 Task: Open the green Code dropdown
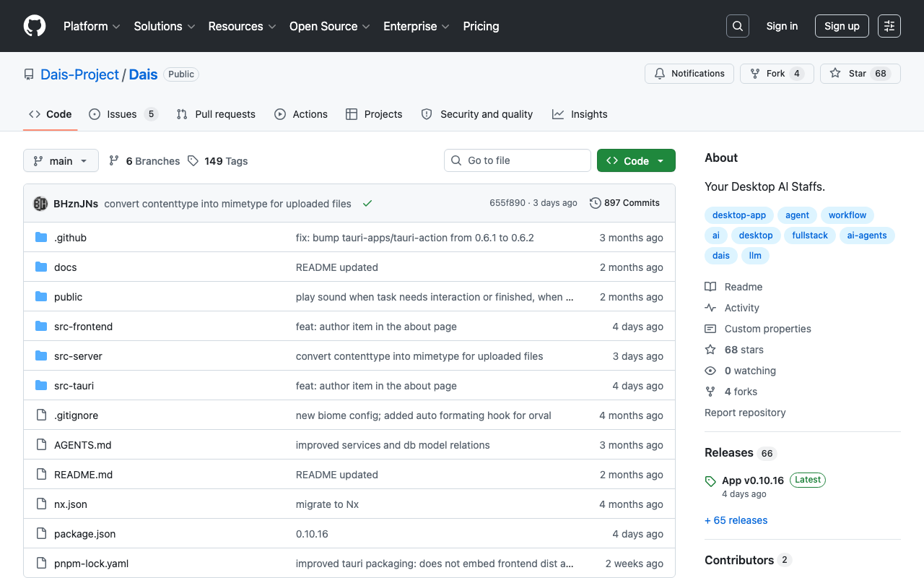click(636, 160)
